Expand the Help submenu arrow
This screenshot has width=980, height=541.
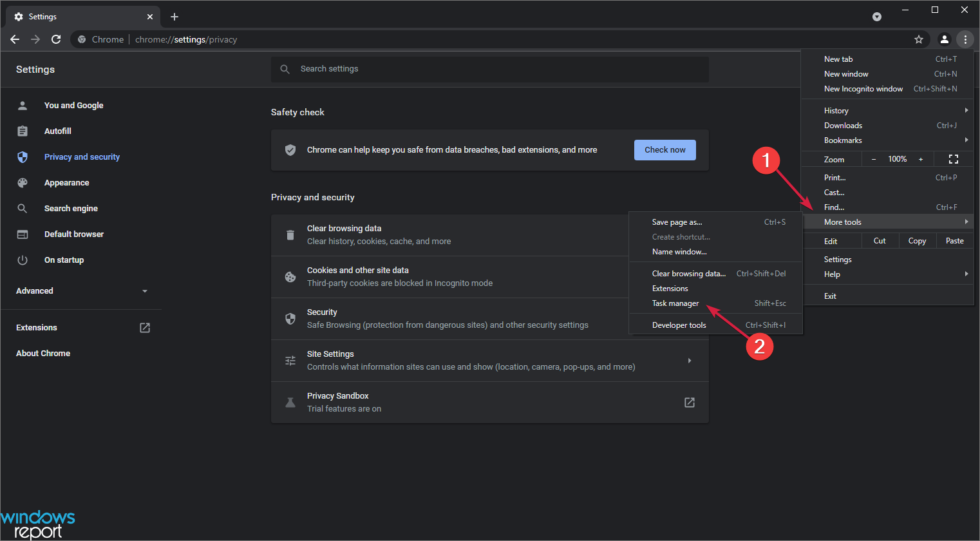(966, 274)
